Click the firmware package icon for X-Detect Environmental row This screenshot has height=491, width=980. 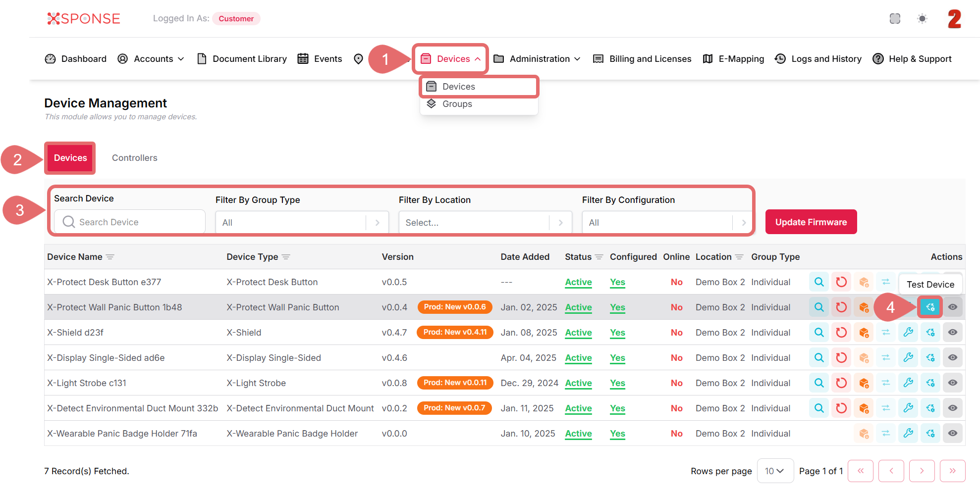click(864, 408)
